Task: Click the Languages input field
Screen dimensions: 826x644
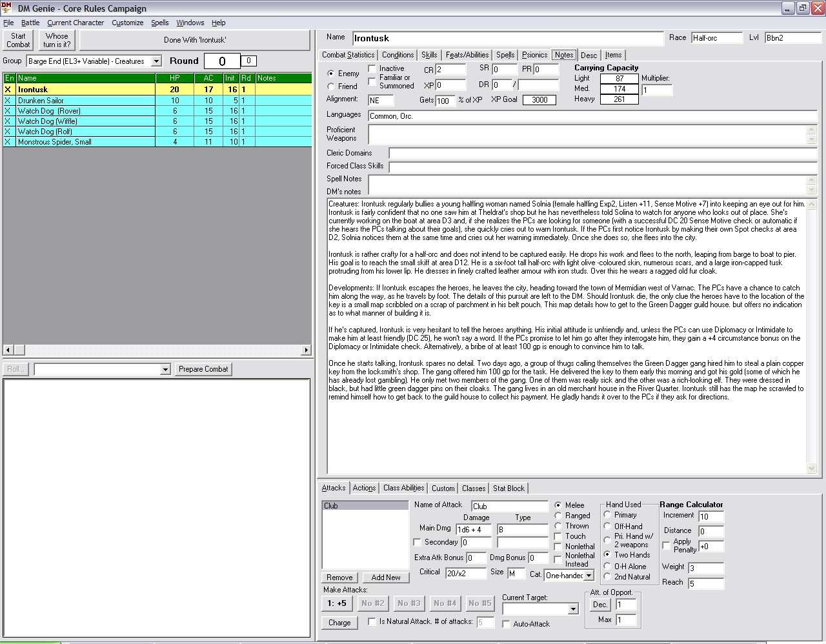Action: pos(592,116)
